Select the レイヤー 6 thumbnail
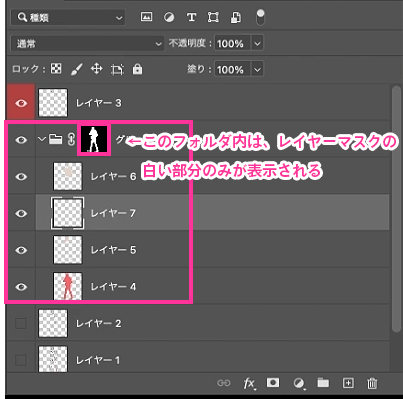Image resolution: width=403 pixels, height=399 pixels. (68, 176)
